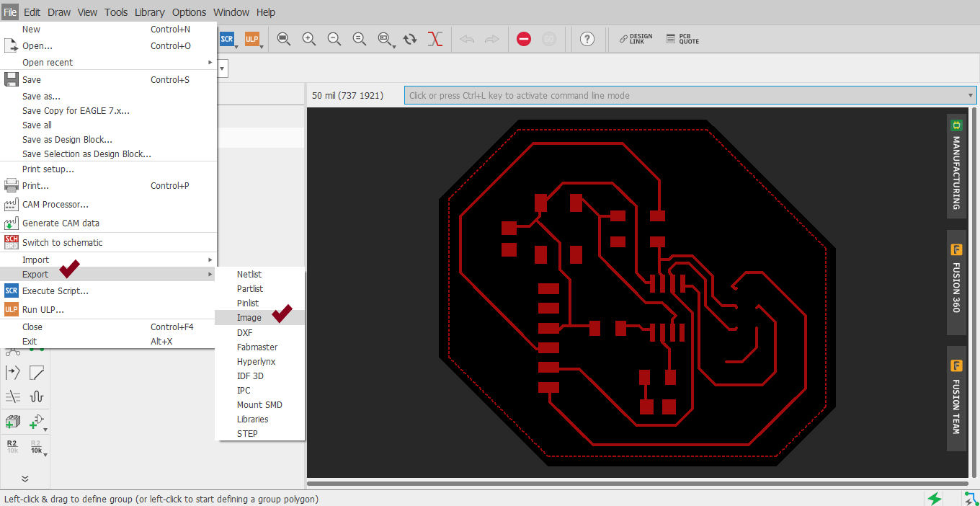Click the SCR script toolbar icon
Screen dimensions: 980x506
coord(227,39)
